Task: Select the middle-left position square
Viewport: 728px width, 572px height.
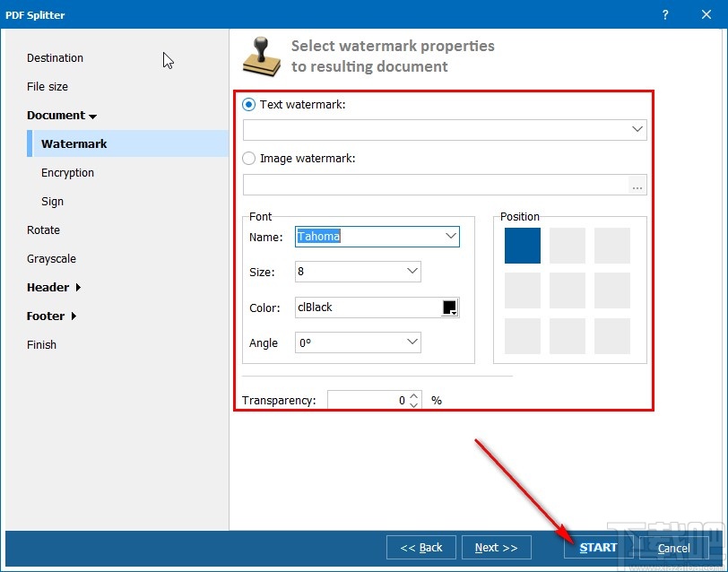Action: 523,290
